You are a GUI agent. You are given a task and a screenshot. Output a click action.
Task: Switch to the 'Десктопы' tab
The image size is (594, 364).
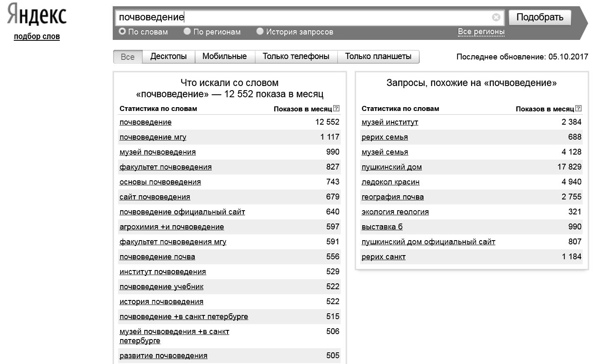168,57
